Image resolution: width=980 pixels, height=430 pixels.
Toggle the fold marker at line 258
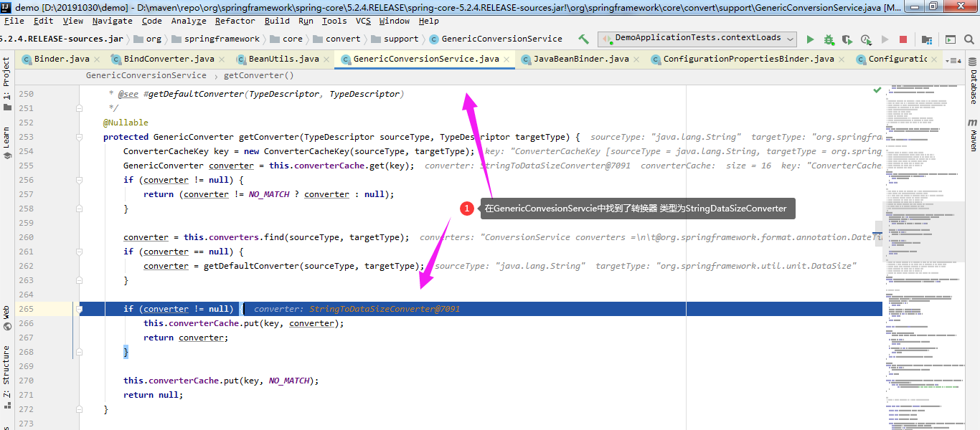tap(80, 209)
